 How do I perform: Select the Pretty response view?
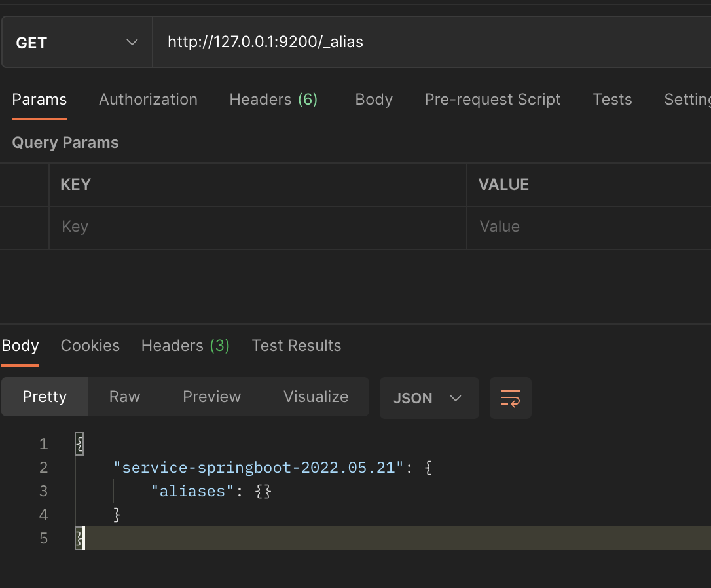tap(45, 397)
